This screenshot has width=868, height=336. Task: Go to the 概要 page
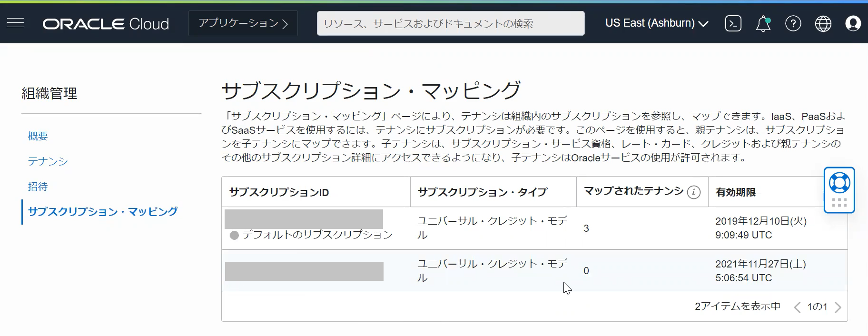click(38, 136)
